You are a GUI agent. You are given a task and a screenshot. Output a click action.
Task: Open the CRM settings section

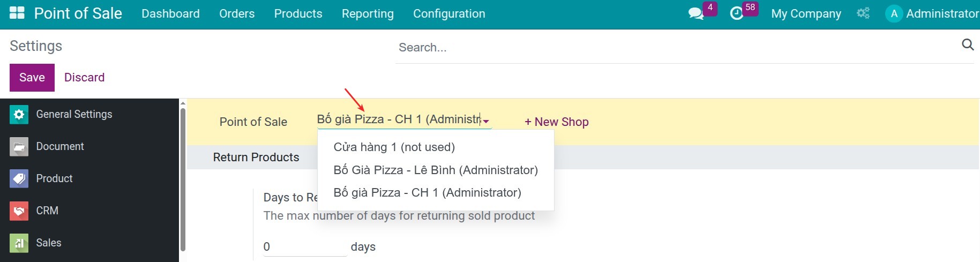pyautogui.click(x=47, y=211)
